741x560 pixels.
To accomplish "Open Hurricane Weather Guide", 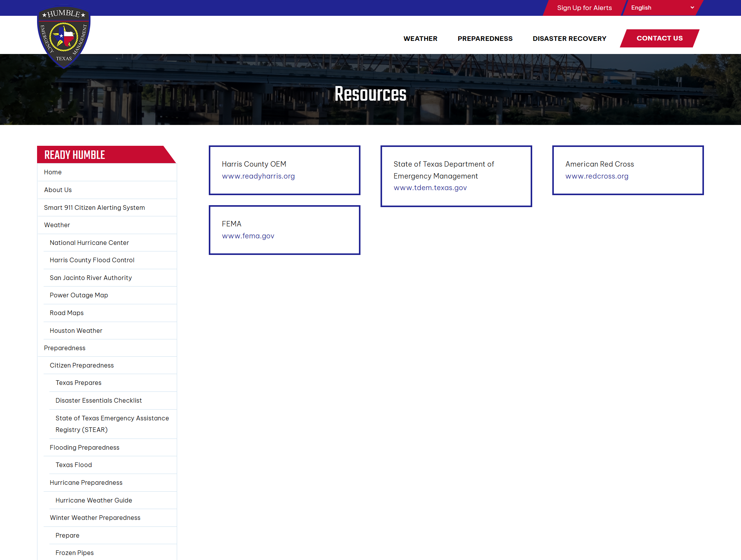I will point(113,500).
